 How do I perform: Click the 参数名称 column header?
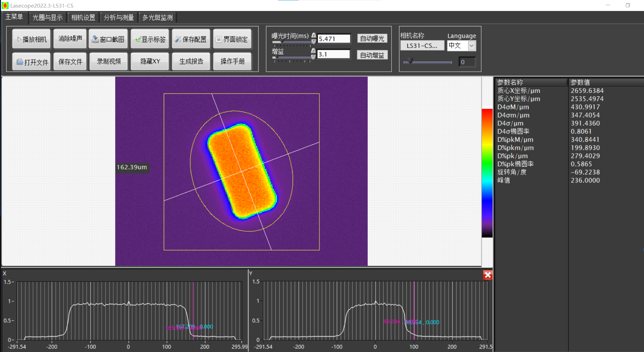pos(531,82)
